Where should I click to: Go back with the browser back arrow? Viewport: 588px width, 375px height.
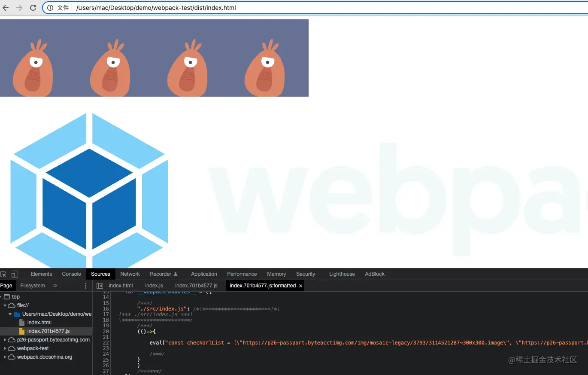(x=6, y=8)
